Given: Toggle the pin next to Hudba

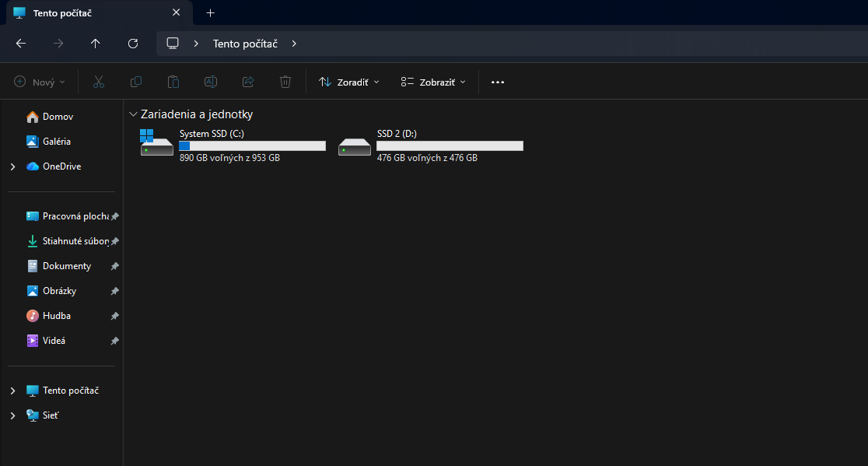Looking at the screenshot, I should click(114, 316).
